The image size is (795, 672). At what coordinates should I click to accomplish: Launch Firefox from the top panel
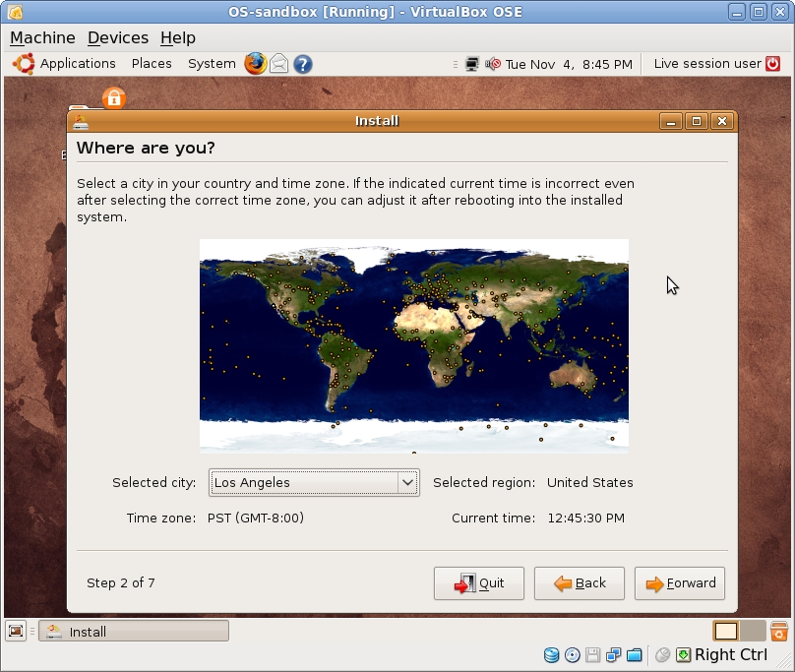coord(256,64)
